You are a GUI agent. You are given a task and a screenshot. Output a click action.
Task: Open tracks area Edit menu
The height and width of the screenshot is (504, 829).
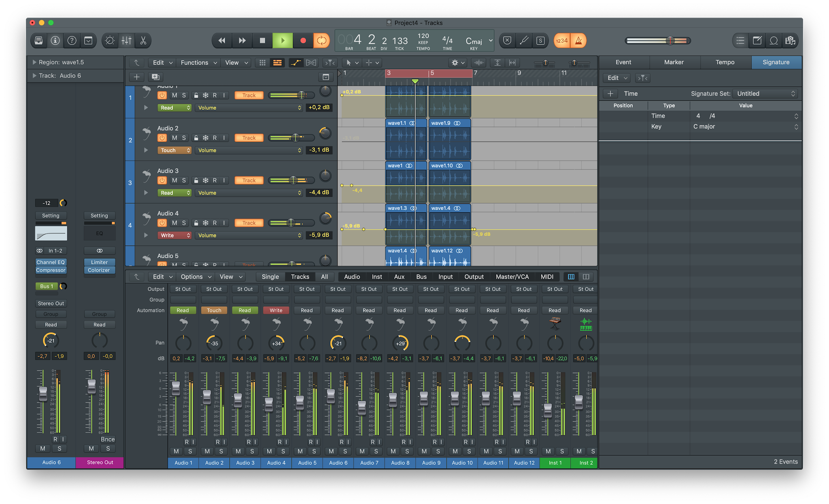[162, 63]
